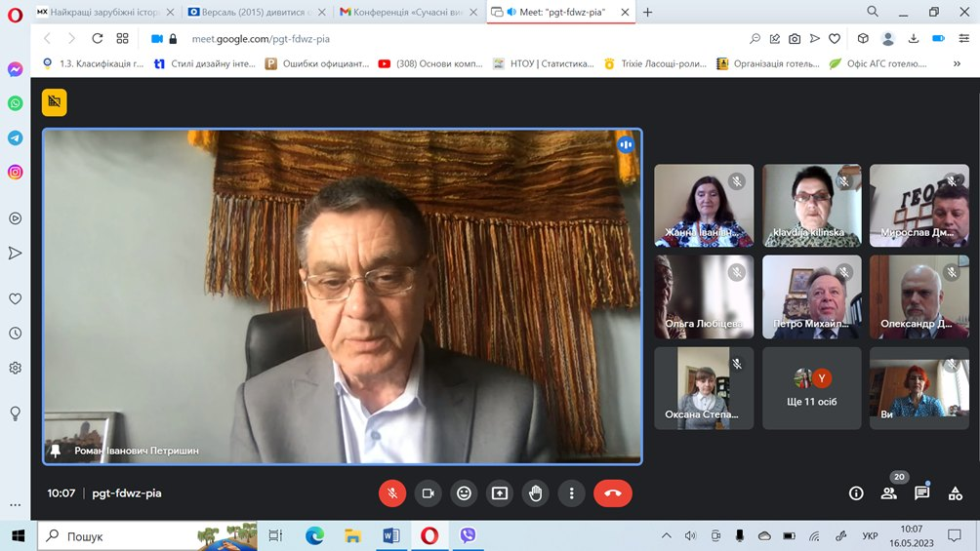980x551 pixels.
Task: Open the sidebar three-dots setup menu
Action: tap(15, 504)
